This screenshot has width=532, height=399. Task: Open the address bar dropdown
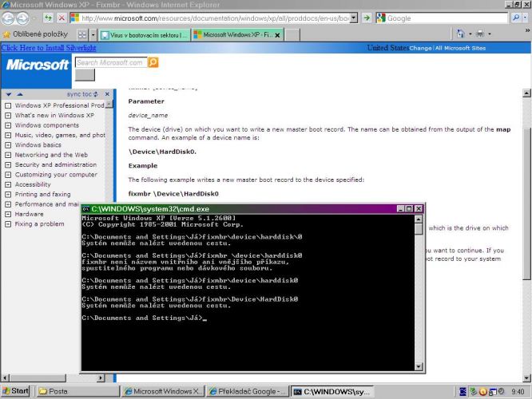click(x=354, y=18)
